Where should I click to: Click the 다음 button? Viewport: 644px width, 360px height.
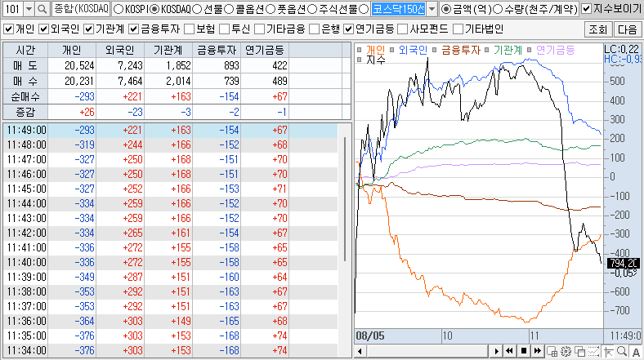(627, 29)
